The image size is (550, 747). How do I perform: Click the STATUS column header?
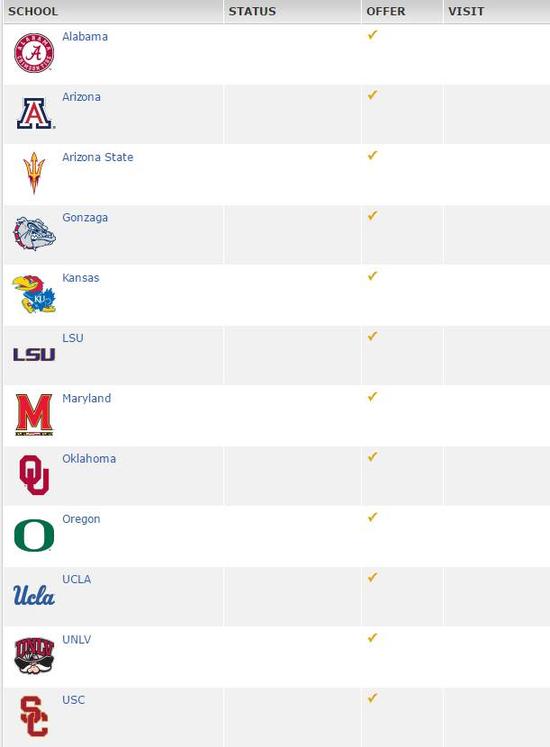(x=252, y=11)
